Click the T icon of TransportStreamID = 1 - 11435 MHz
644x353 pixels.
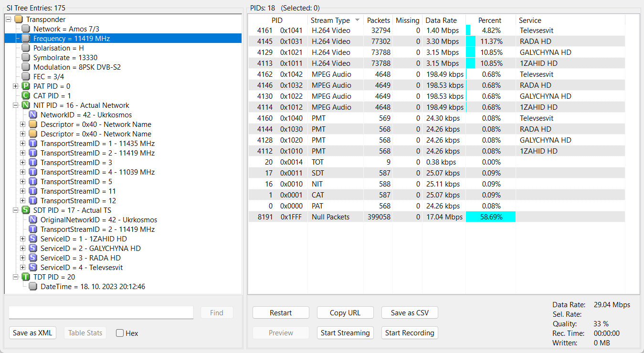coord(33,144)
